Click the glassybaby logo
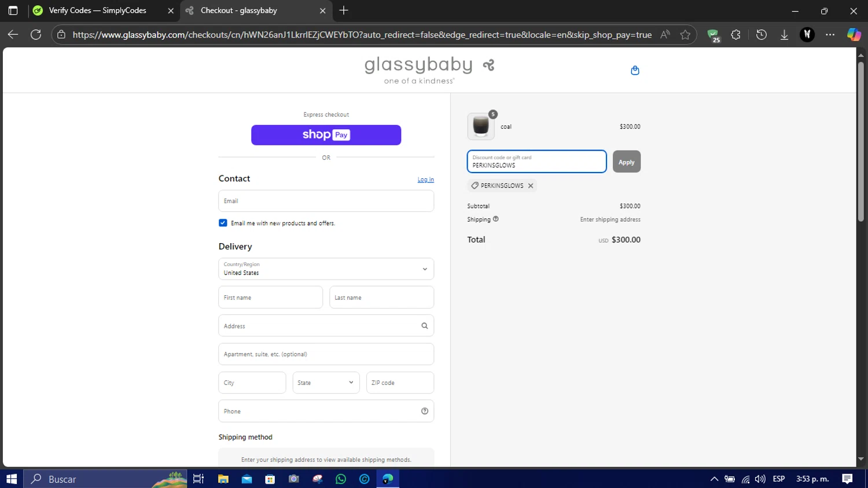Image resolution: width=868 pixels, height=488 pixels. [x=429, y=70]
